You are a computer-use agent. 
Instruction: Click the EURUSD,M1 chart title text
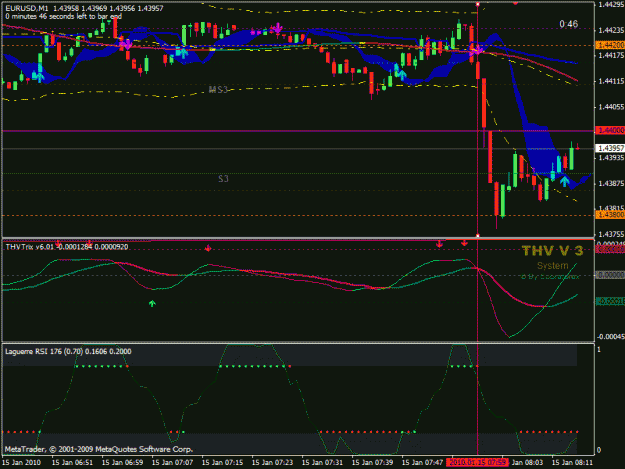coord(27,8)
